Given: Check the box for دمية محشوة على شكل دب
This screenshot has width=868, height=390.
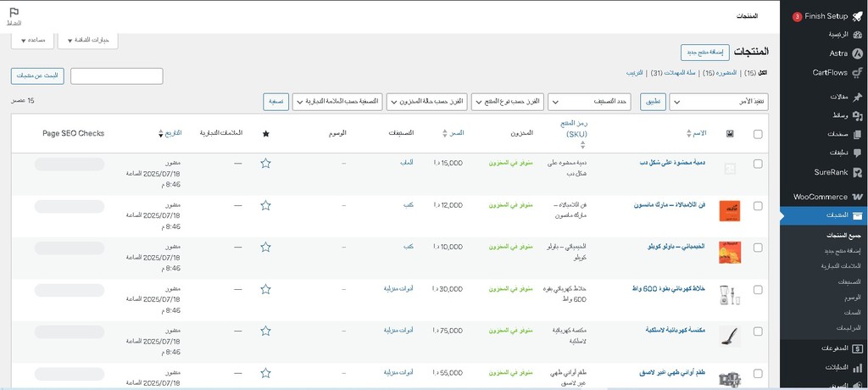Looking at the screenshot, I should (x=758, y=164).
